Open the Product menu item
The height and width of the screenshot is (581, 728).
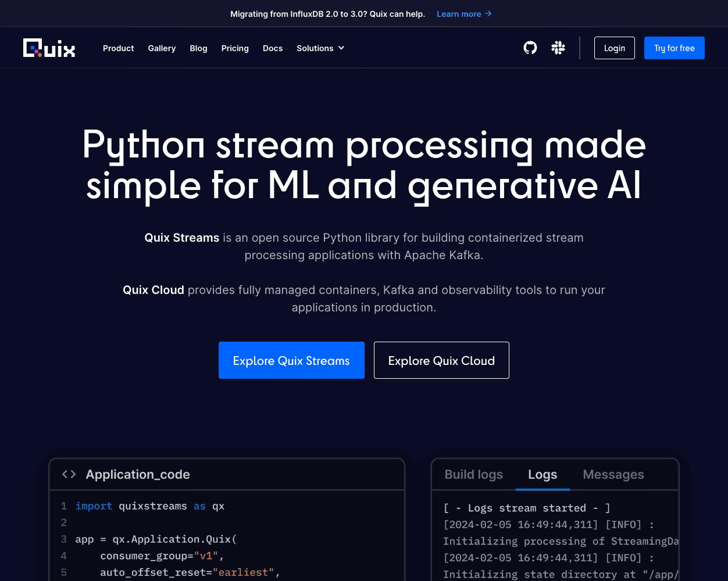[x=119, y=48]
